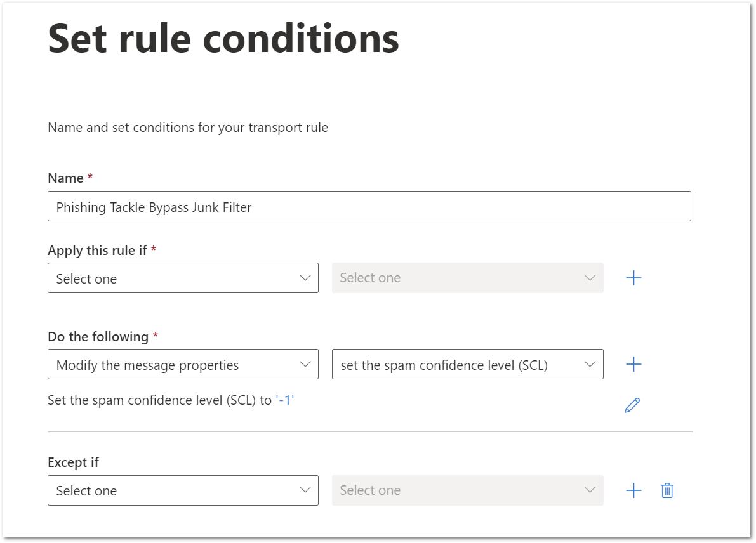Add another exception in the Except if row

pyautogui.click(x=633, y=490)
